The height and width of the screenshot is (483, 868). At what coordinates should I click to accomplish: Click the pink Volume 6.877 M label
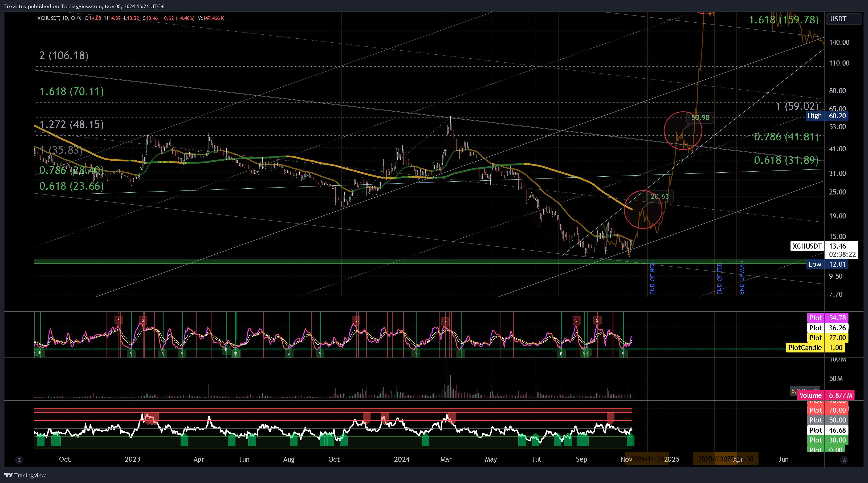[x=826, y=395]
